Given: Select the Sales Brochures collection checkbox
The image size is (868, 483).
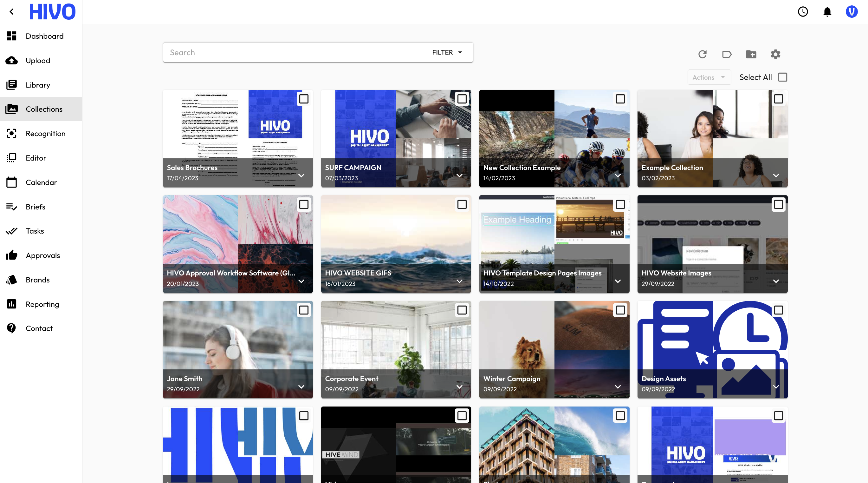Looking at the screenshot, I should 304,99.
